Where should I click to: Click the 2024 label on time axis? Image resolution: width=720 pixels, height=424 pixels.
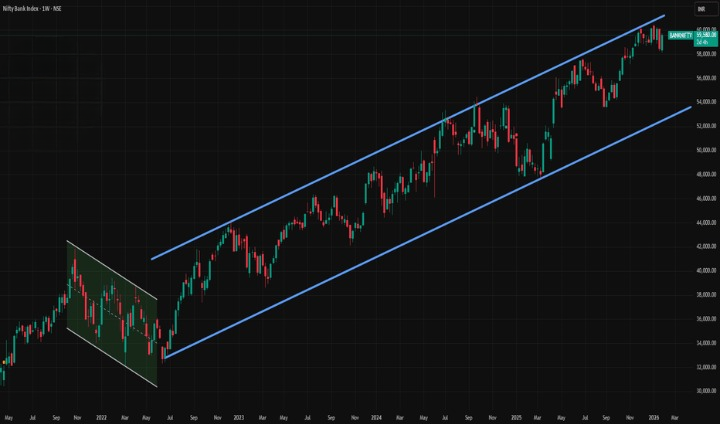pos(376,415)
